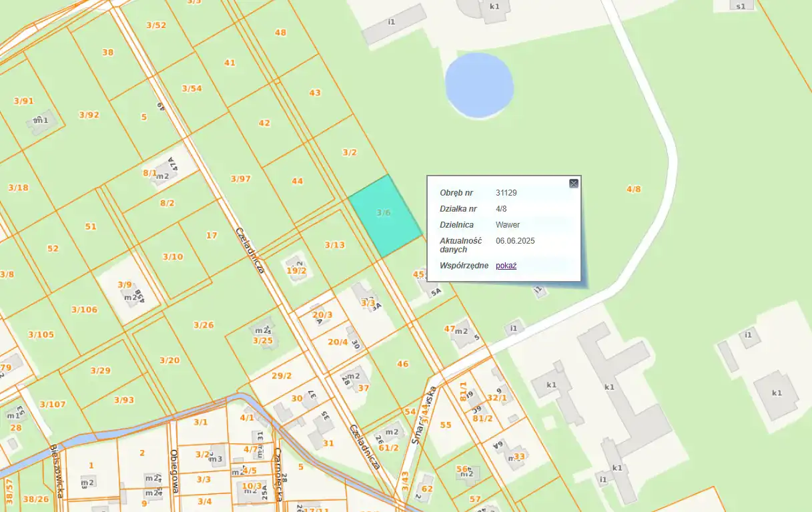Select parcel 3/26 on the map
The width and height of the screenshot is (812, 512).
[x=204, y=325]
